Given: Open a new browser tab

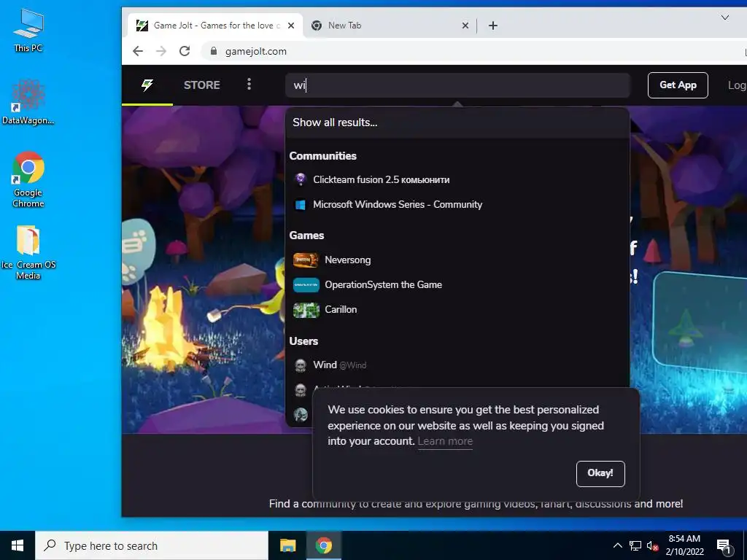Looking at the screenshot, I should 493,26.
